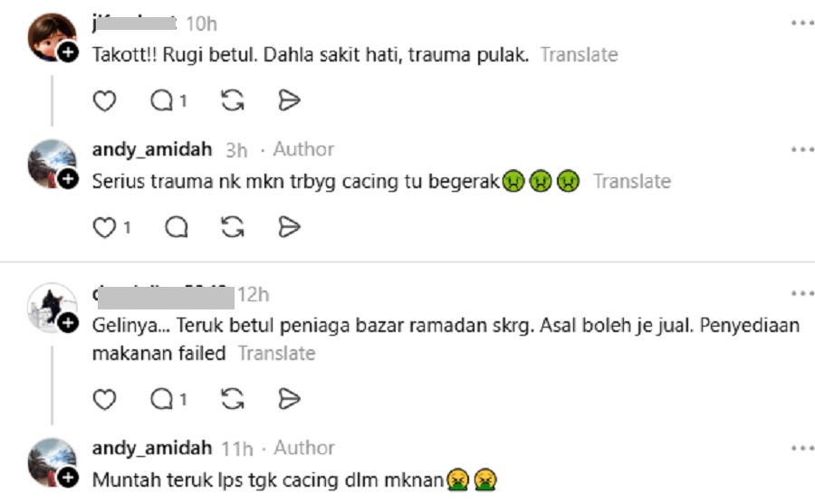The image size is (815, 504).
Task: Repost the 'Takott!! Rugi betul' comment
Action: (233, 100)
